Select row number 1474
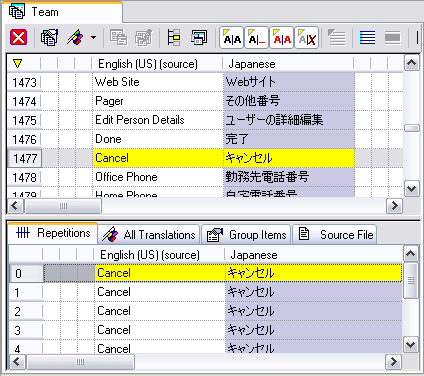This screenshot has height=376, width=424. pyautogui.click(x=24, y=101)
